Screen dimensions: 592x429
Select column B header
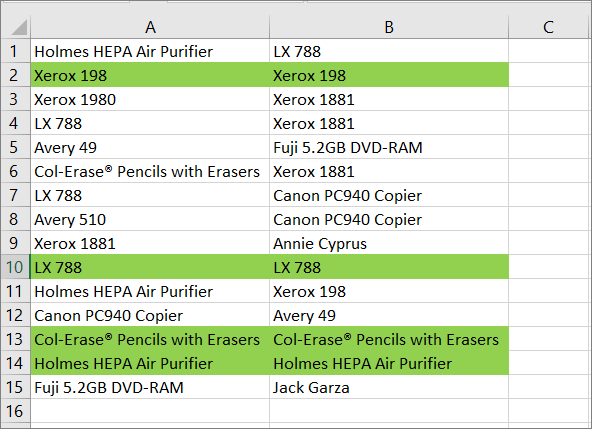pyautogui.click(x=389, y=27)
